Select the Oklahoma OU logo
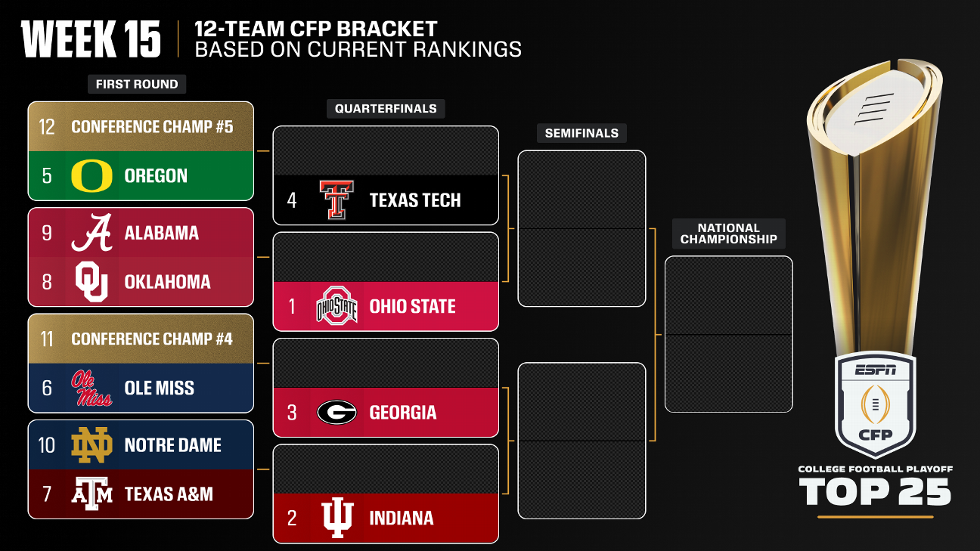 click(91, 282)
